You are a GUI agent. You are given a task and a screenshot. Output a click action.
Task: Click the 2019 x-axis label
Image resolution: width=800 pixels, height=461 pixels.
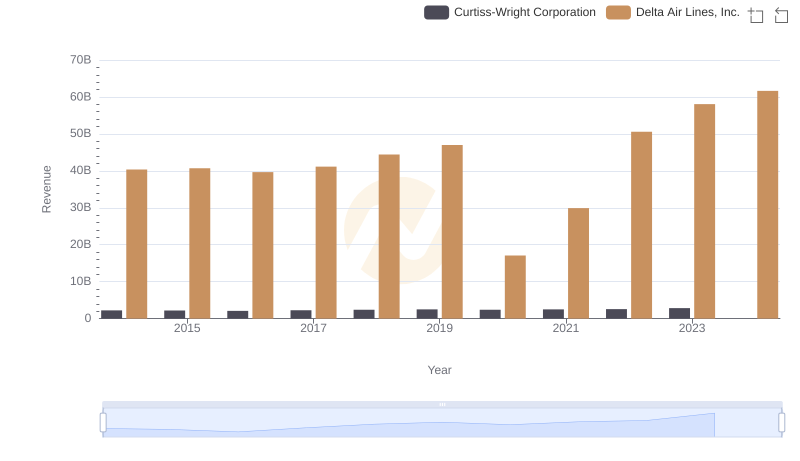click(x=439, y=328)
